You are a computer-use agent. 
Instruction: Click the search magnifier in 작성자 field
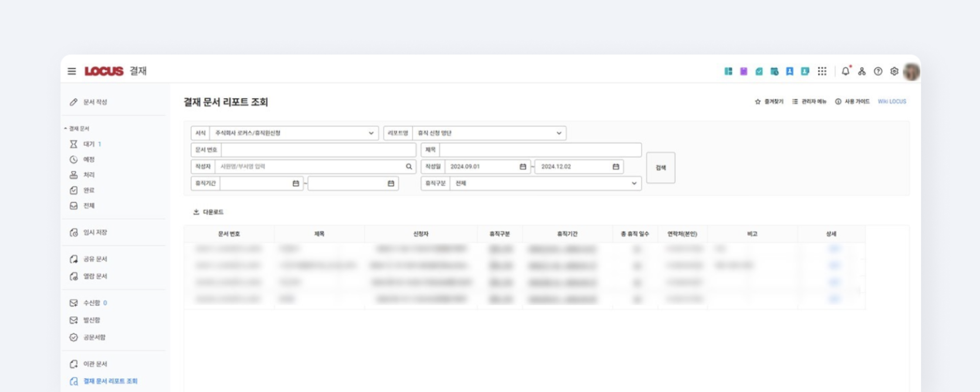point(409,167)
